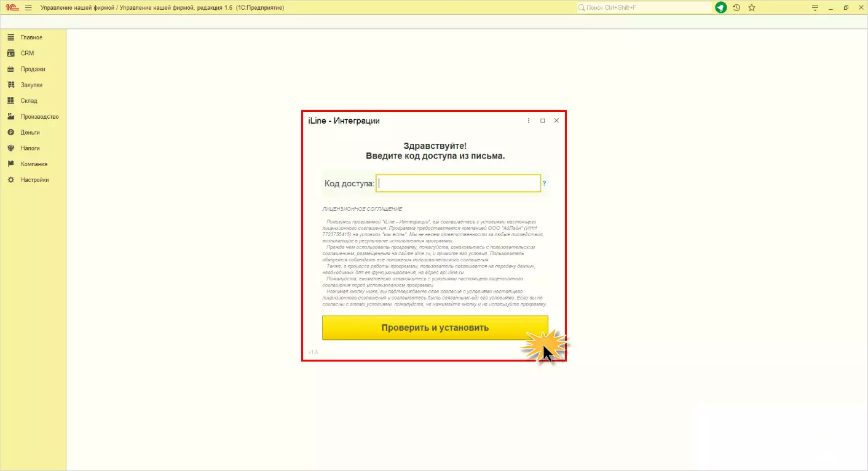This screenshot has width=868, height=471.
Task: Restore down the 1C main window
Action: click(x=846, y=7)
